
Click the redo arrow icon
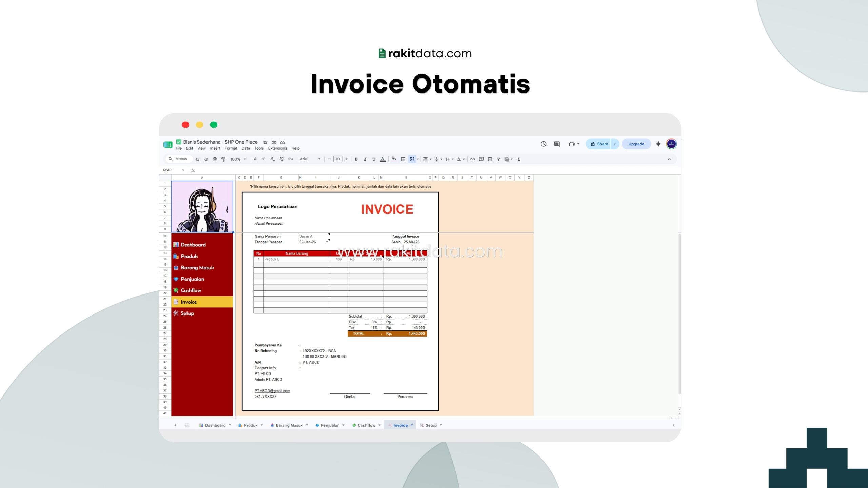206,159
